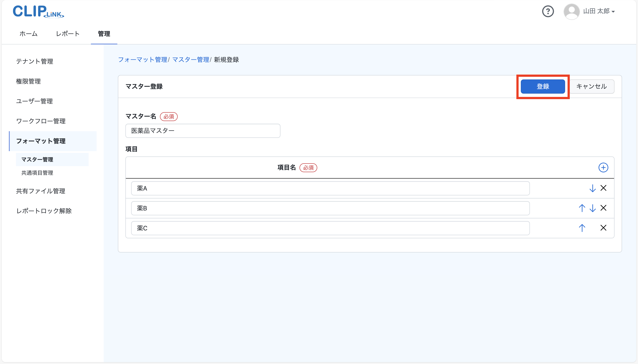Move 薬C up using arrow icon
The height and width of the screenshot is (364, 638).
[x=582, y=228]
